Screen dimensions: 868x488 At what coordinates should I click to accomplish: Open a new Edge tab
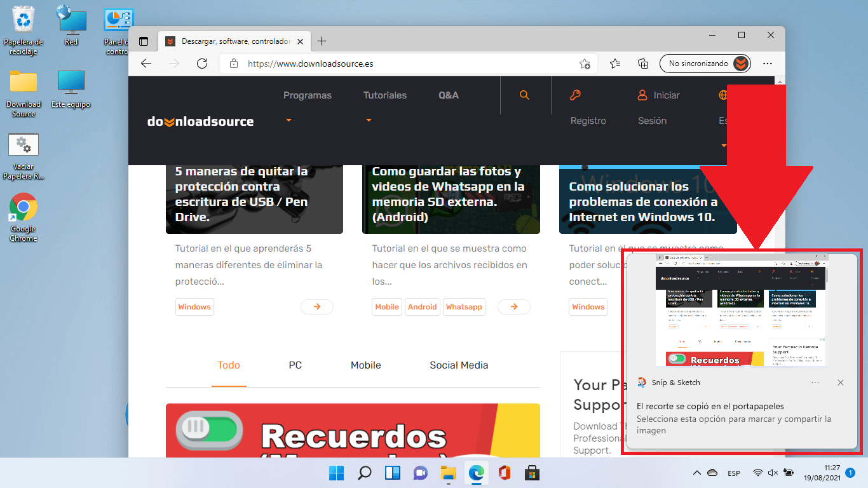[322, 41]
